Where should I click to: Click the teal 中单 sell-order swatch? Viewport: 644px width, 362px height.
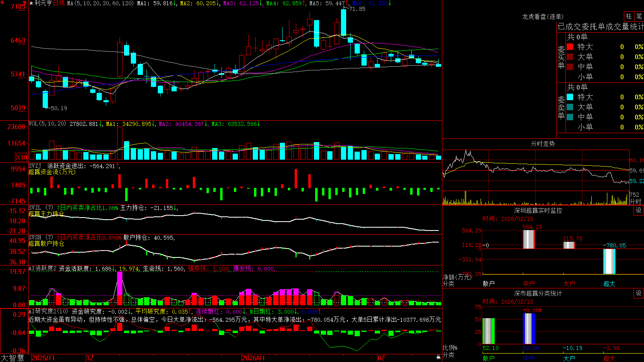tap(570, 117)
